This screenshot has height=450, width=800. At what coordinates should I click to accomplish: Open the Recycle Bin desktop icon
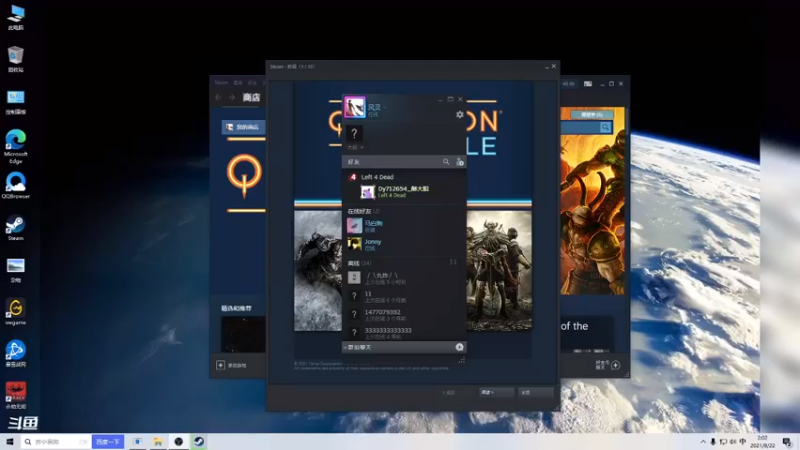tap(15, 59)
